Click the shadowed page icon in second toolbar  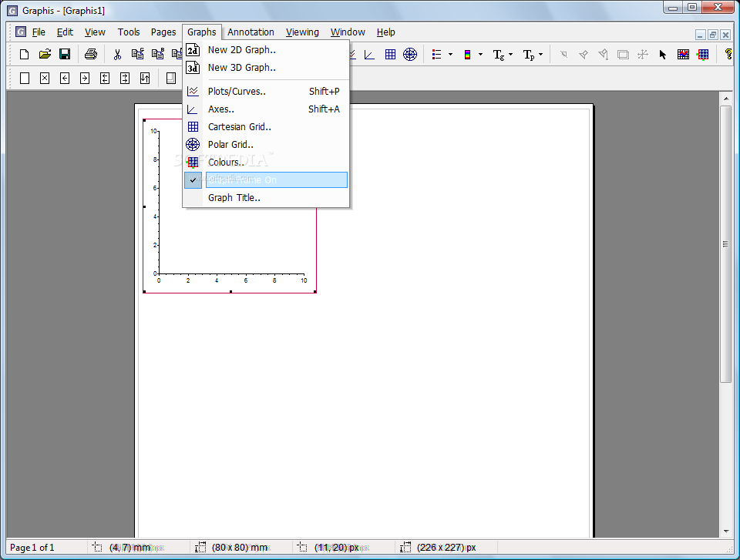[x=171, y=79]
